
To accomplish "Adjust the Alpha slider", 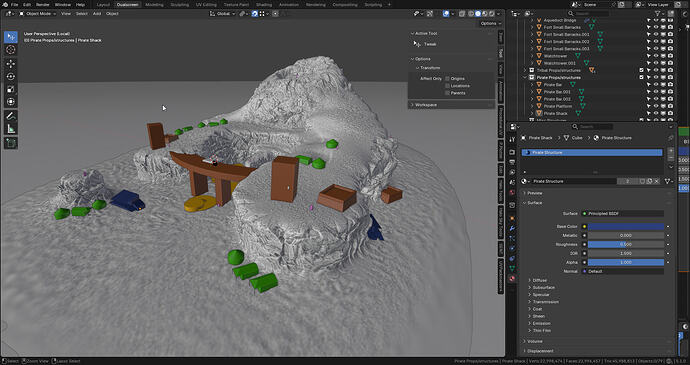I will [x=626, y=262].
